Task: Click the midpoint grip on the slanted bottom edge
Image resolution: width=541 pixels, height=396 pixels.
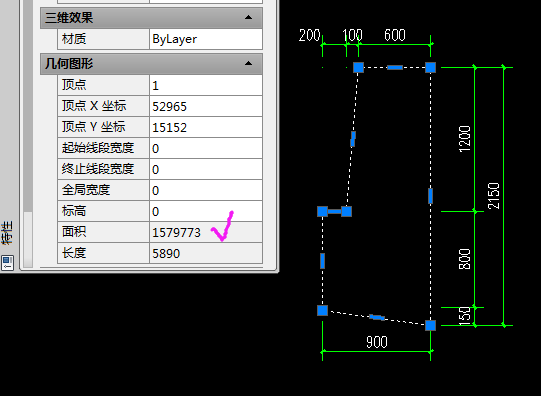Action: click(377, 317)
